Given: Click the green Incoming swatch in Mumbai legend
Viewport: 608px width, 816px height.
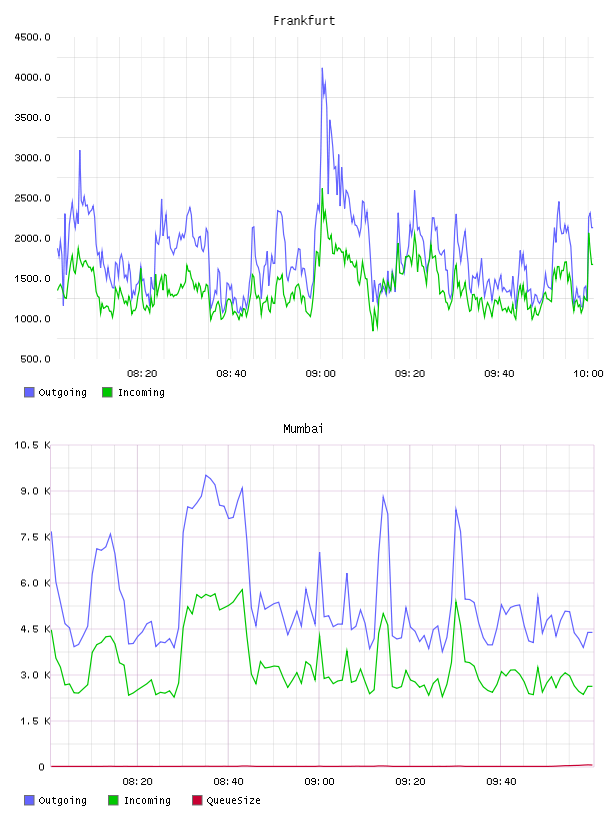Looking at the screenshot, I should pyautogui.click(x=113, y=800).
